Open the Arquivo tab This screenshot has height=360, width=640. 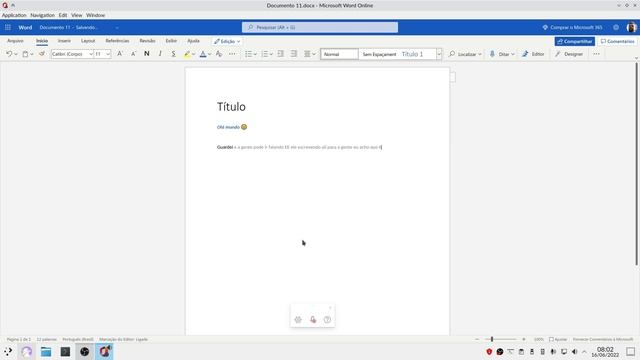pyautogui.click(x=15, y=41)
